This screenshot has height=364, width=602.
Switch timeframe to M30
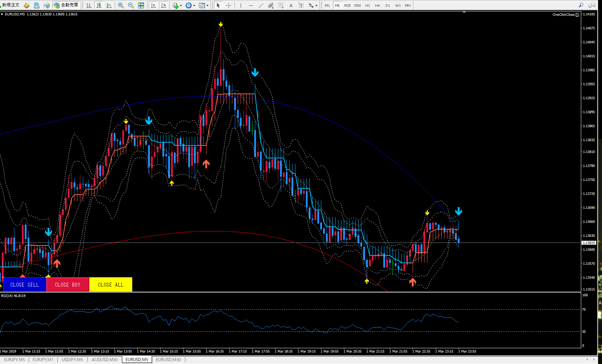357,5
